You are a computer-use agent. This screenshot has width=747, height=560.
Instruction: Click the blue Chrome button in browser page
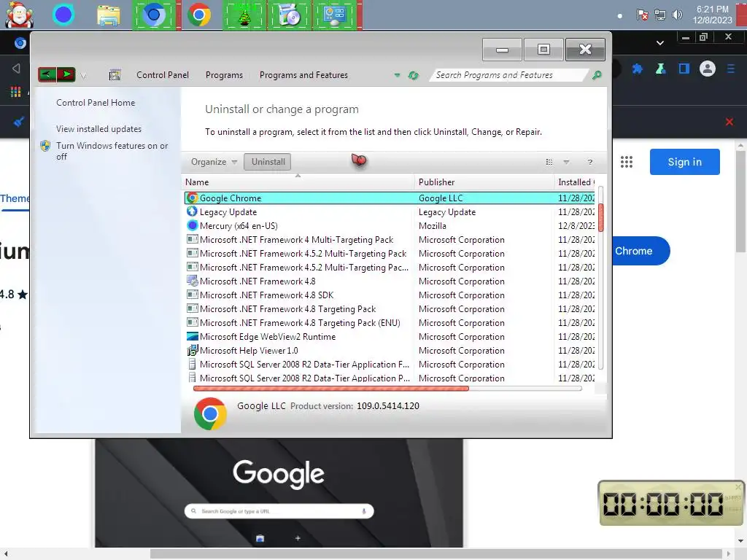[x=640, y=251]
